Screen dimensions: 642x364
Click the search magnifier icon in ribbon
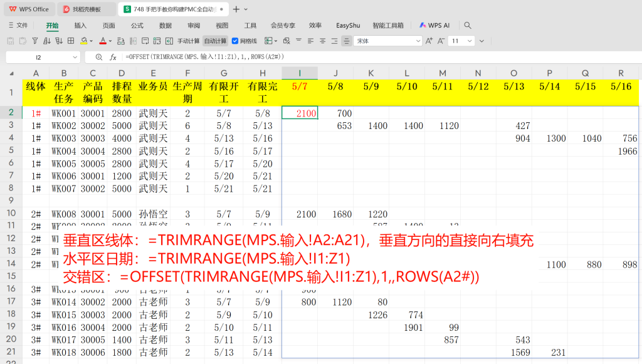coord(468,25)
